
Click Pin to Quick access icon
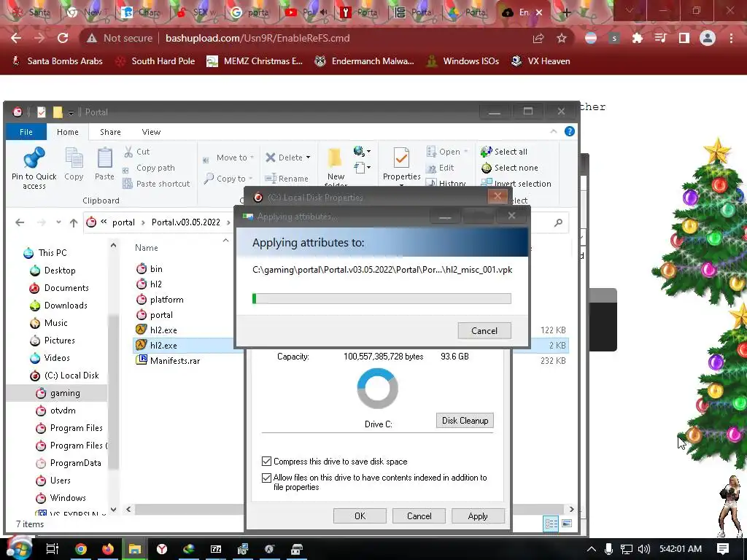[34, 158]
